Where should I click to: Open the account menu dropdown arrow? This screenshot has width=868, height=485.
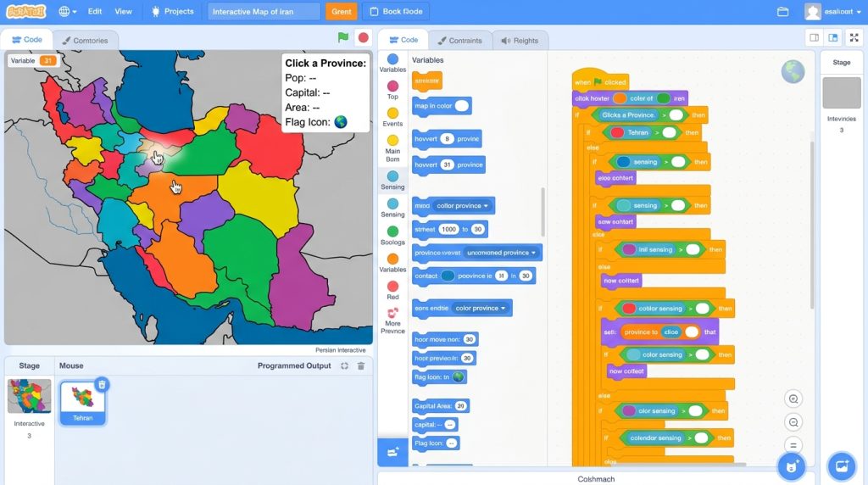coord(859,12)
